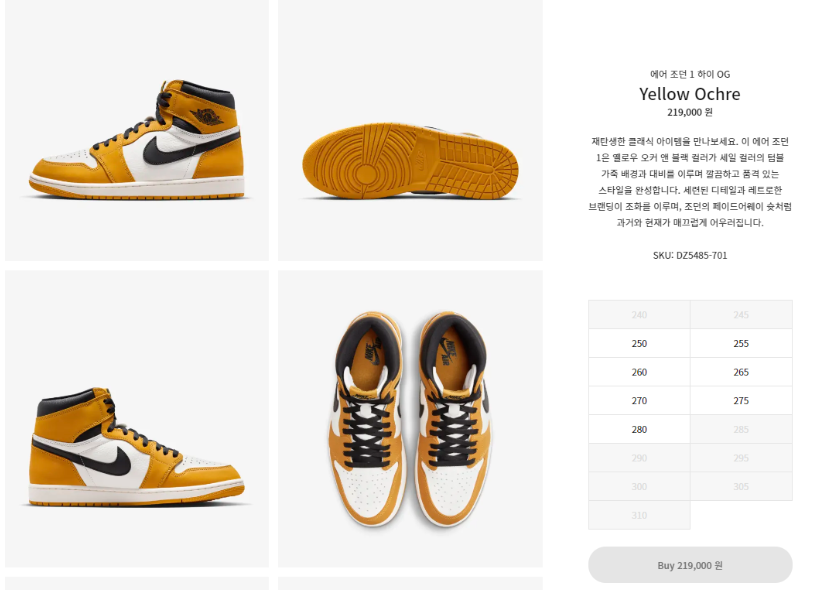Click the Buy 219,000 원 button
This screenshot has width=813, height=590.
pos(690,565)
